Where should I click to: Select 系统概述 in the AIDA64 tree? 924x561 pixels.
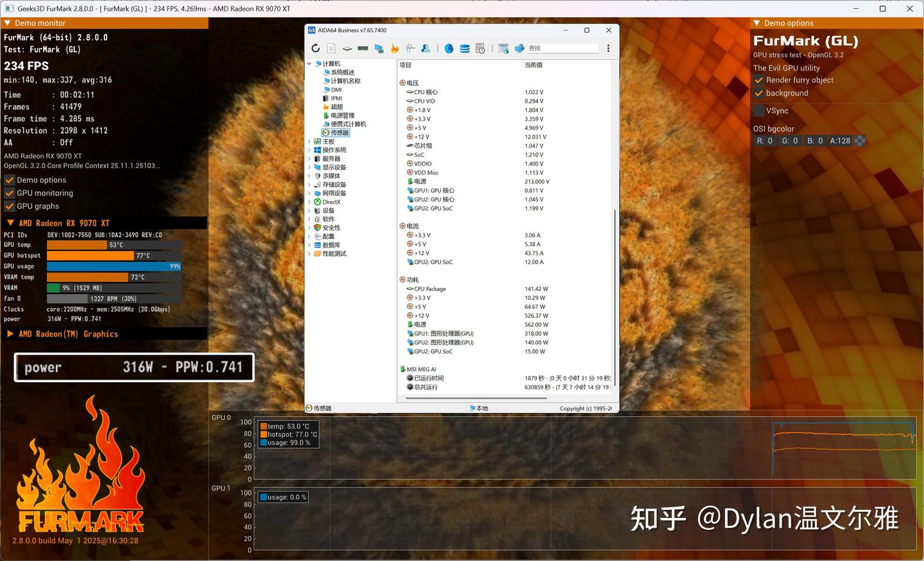(x=343, y=72)
